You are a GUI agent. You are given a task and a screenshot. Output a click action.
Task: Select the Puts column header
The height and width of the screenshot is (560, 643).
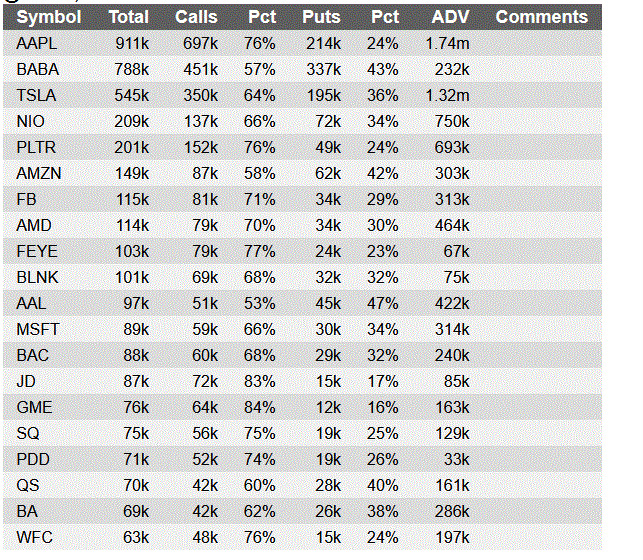click(x=321, y=17)
